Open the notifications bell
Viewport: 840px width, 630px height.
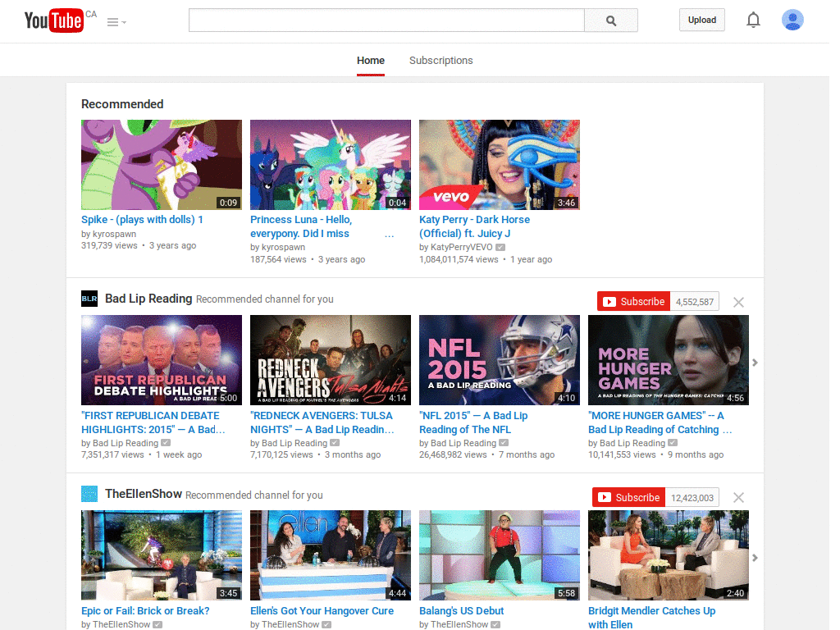[753, 20]
